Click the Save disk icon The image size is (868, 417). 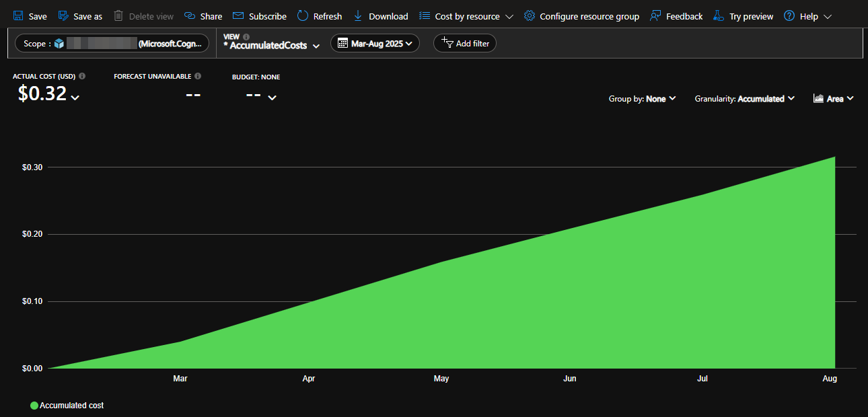[x=18, y=15]
